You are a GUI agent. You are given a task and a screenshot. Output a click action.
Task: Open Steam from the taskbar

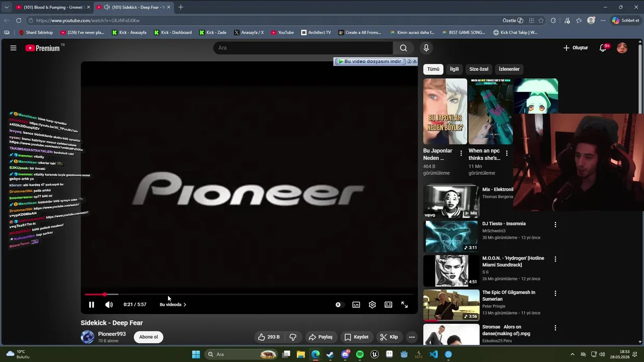coord(330,354)
